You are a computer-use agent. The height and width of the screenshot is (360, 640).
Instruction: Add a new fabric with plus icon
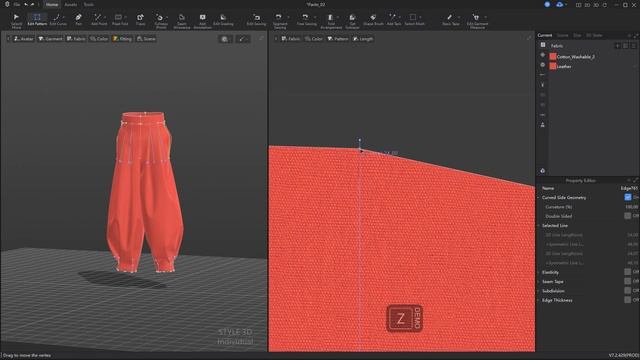coord(618,46)
